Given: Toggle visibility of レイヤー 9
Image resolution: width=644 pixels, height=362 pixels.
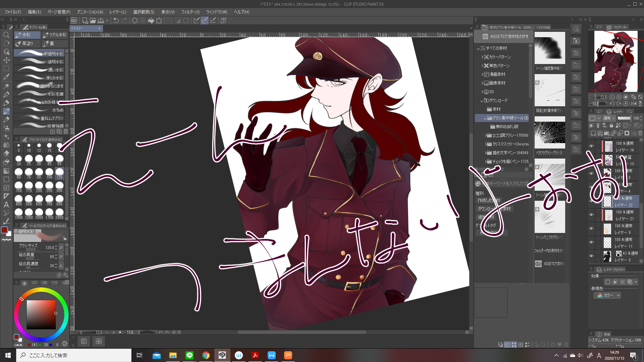Looking at the screenshot, I should pos(591,229).
